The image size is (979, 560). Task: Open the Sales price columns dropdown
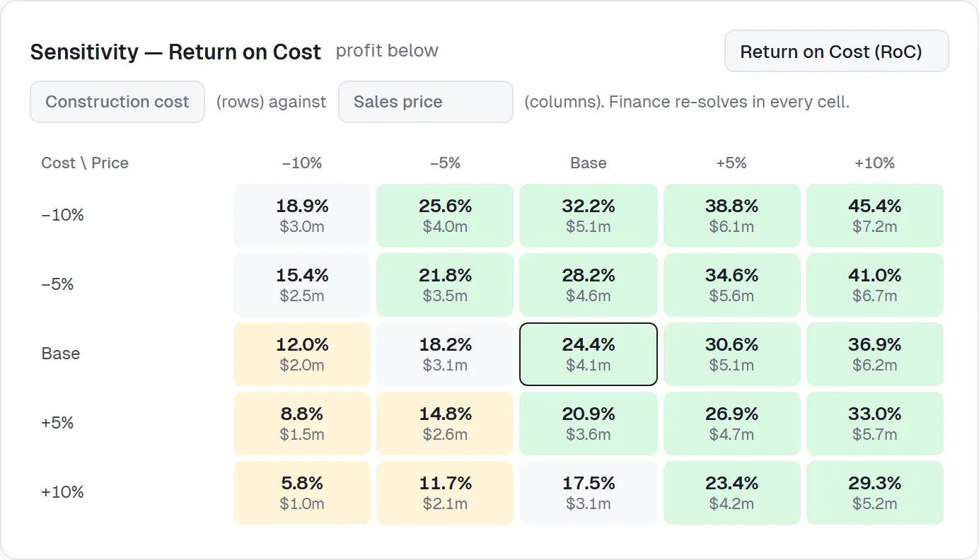[426, 102]
